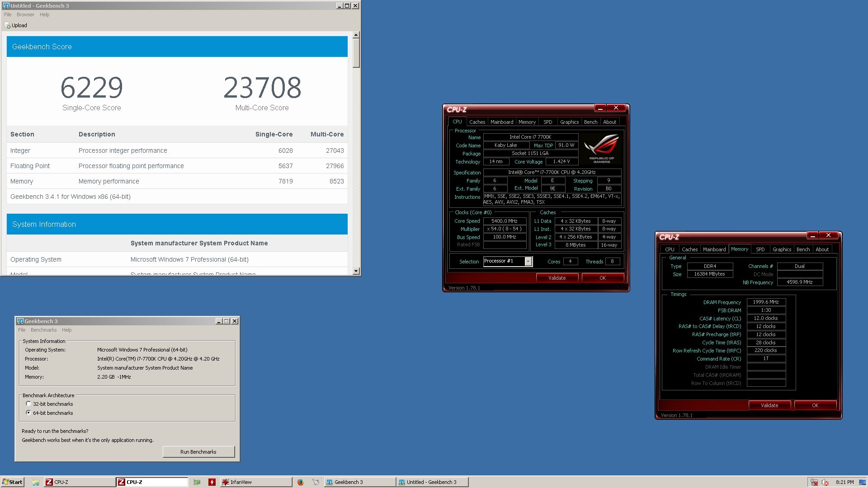Open Bench tab in CPU-Z CPU window
Screen dimensions: 868x488
(x=590, y=122)
